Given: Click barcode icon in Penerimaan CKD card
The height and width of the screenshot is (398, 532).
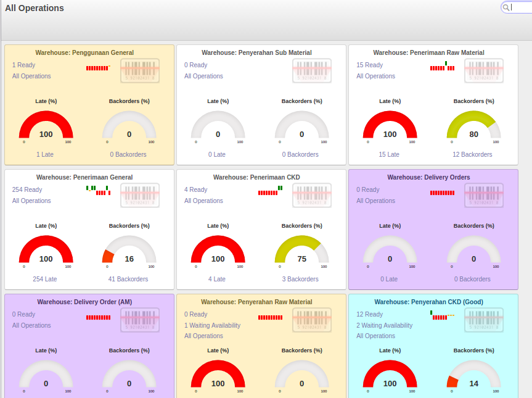Looking at the screenshot, I should 312,195.
